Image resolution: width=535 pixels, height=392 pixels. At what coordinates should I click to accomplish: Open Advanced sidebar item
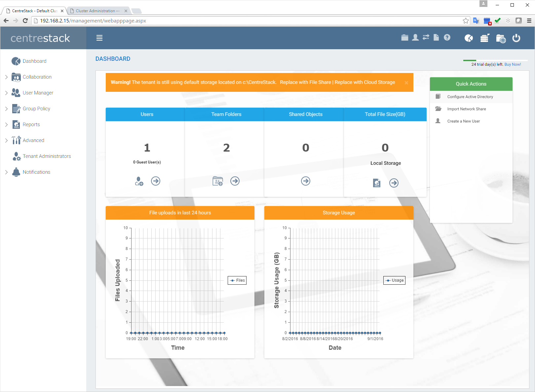point(33,140)
